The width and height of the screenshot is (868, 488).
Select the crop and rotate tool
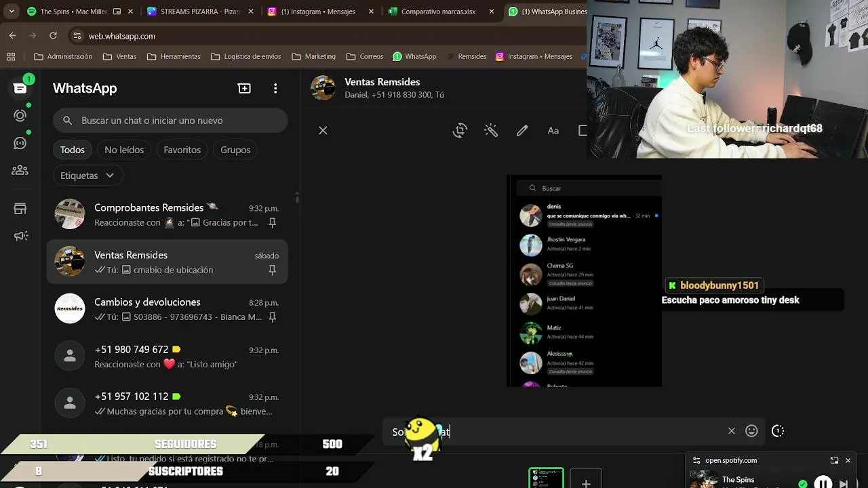point(460,131)
